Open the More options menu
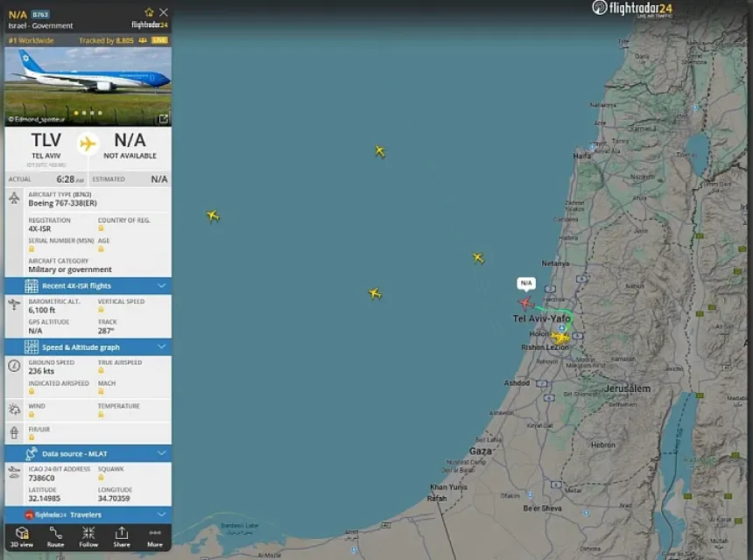The image size is (753, 560). [x=155, y=537]
